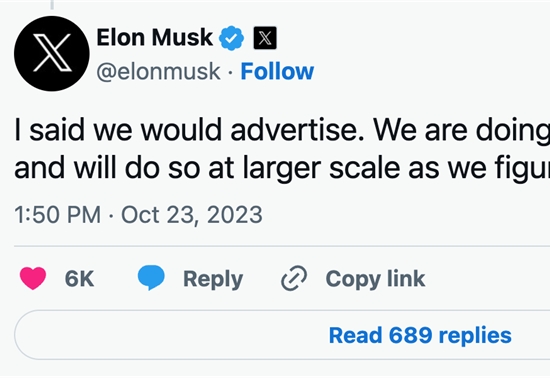Viewport: 550px width, 378px height.
Task: Click the tweet line 'and will do so at larger scale'
Action: tap(282, 168)
